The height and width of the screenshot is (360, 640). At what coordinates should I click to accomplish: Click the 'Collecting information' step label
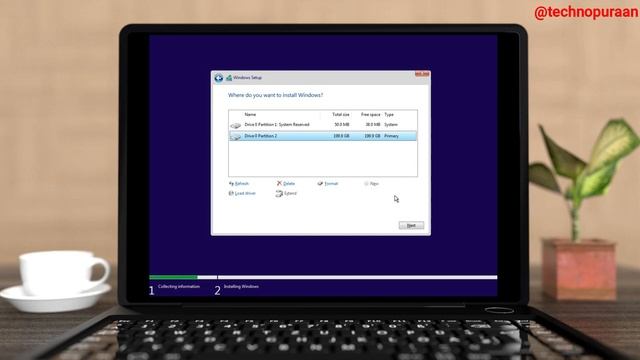(179, 287)
